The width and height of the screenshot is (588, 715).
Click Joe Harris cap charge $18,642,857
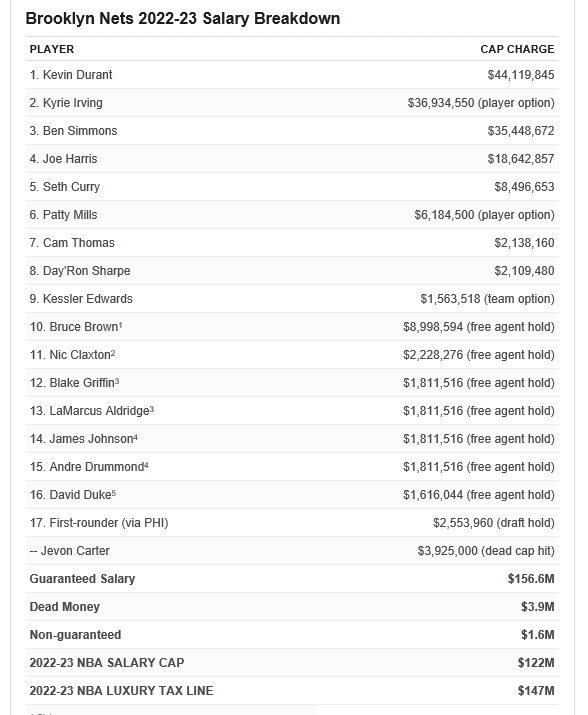coord(520,159)
